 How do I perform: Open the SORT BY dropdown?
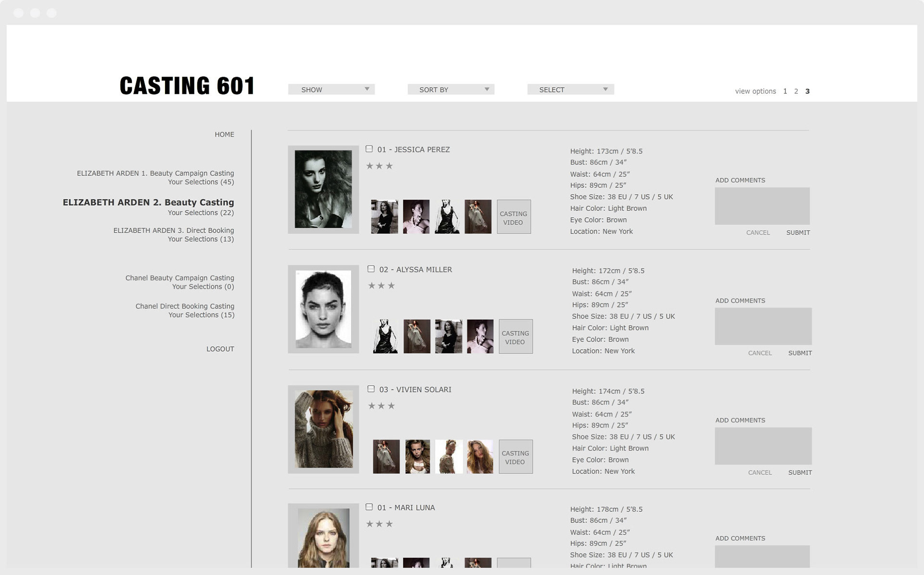[450, 90]
